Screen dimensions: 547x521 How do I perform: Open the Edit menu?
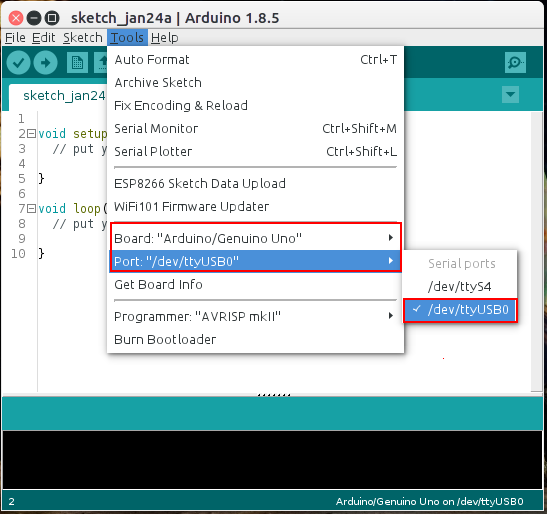click(x=44, y=37)
